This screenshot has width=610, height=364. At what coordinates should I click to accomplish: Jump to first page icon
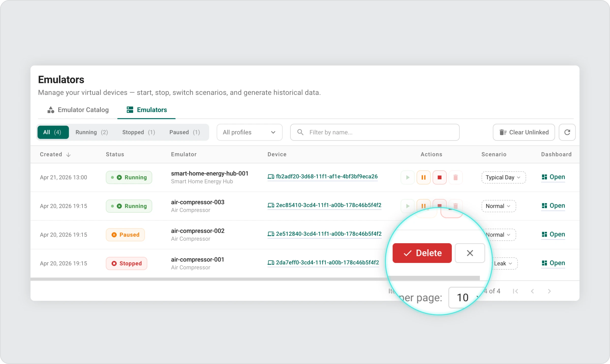515,291
